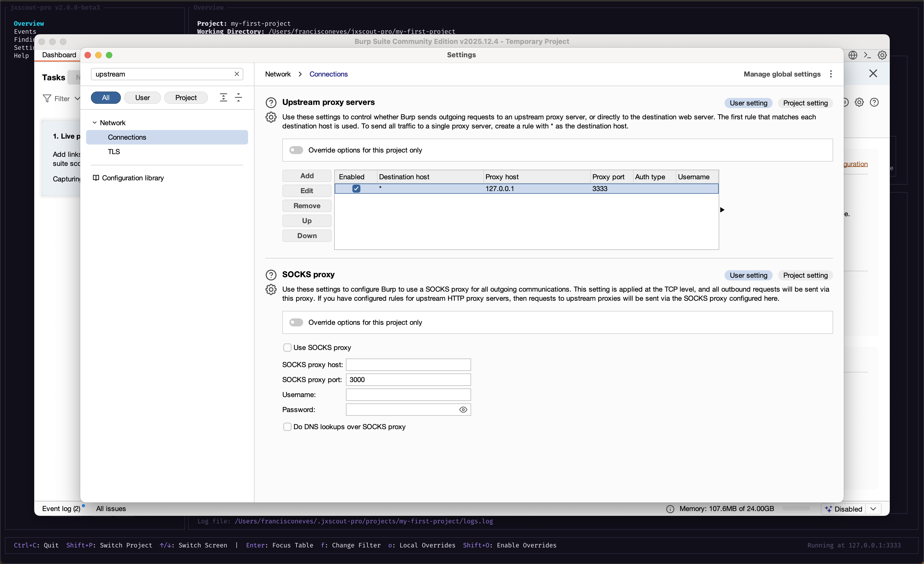
Task: Click the globe icon in Burp toolbar
Action: pos(853,55)
